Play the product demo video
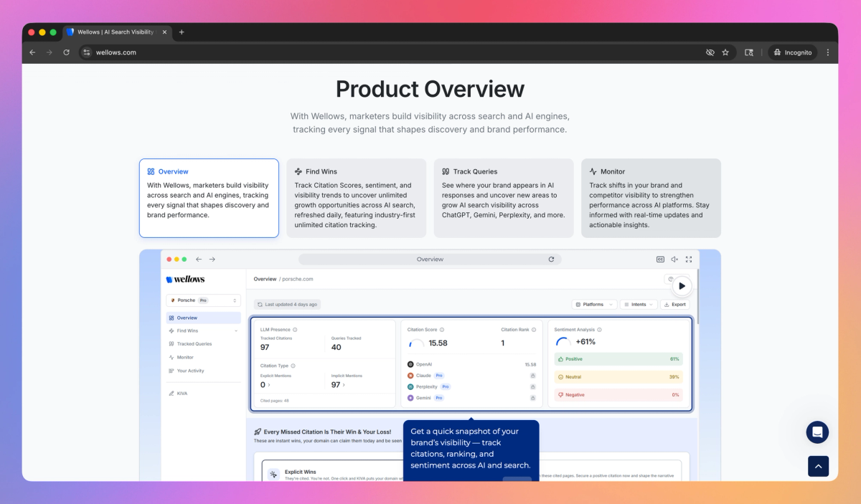This screenshot has width=861, height=504. pyautogui.click(x=682, y=285)
